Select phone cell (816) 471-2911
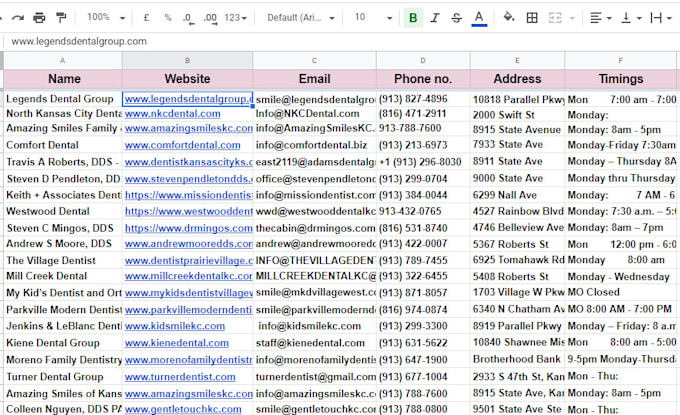 click(x=423, y=114)
